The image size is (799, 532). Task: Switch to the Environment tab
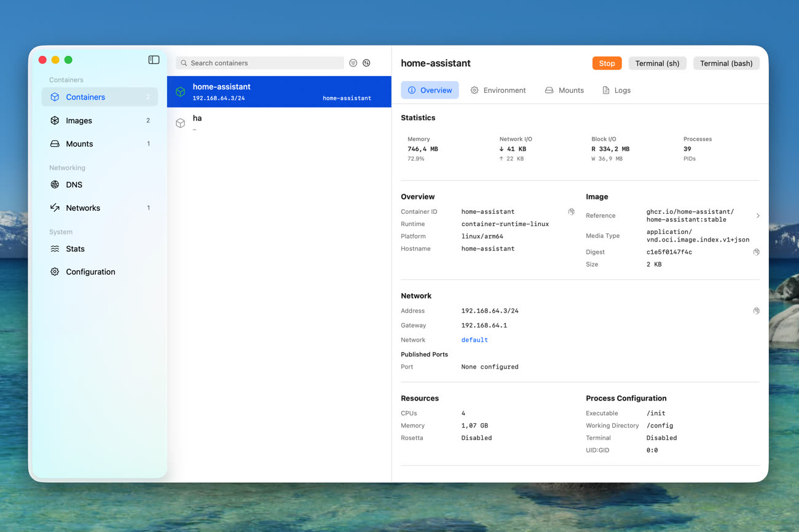[x=498, y=90]
